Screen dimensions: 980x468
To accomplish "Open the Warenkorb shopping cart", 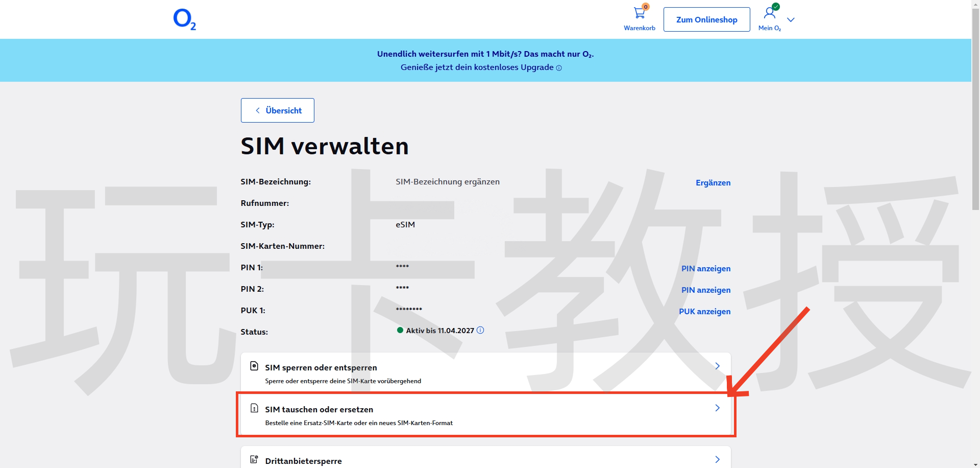I will tap(640, 19).
